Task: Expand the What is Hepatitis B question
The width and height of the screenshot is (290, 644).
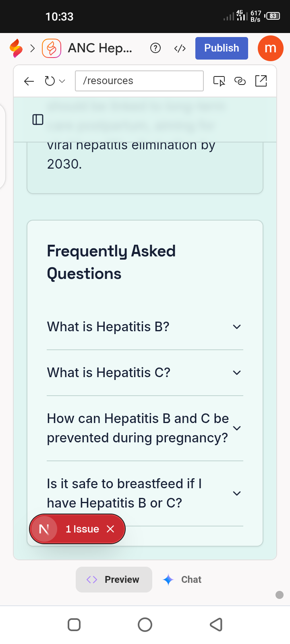Action: click(145, 327)
